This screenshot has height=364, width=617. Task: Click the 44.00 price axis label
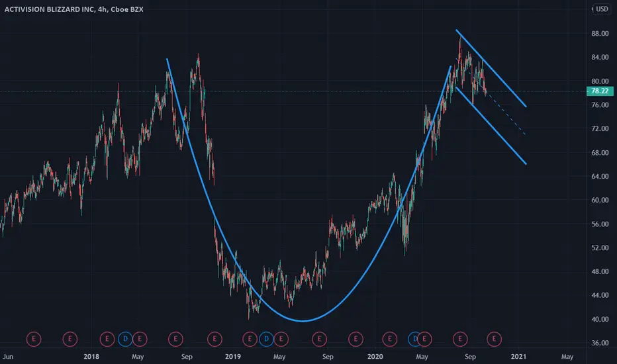600,295
